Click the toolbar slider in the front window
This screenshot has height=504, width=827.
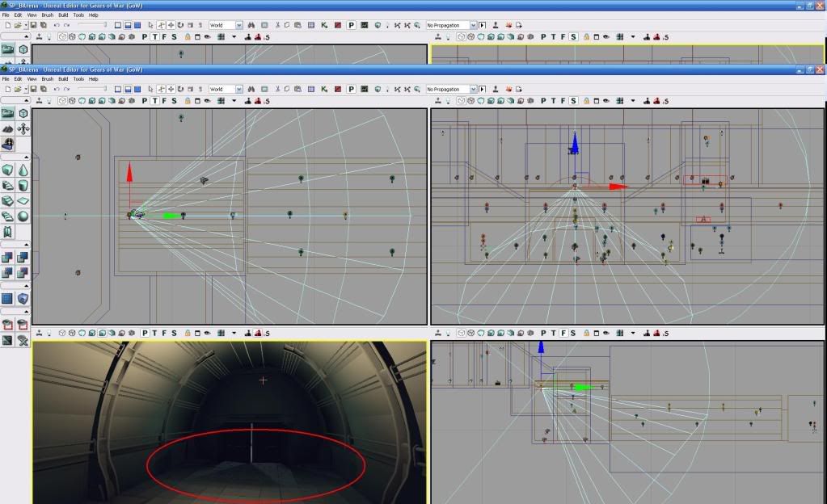click(91, 90)
